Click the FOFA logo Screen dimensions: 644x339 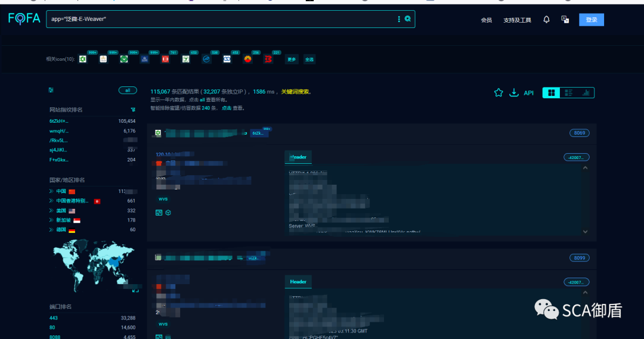pos(24,18)
